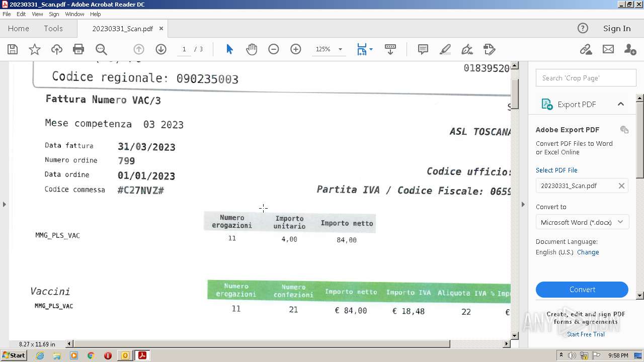Click the Codice commessa value #C27NVZ#
The height and width of the screenshot is (362, 644).
[x=141, y=191]
